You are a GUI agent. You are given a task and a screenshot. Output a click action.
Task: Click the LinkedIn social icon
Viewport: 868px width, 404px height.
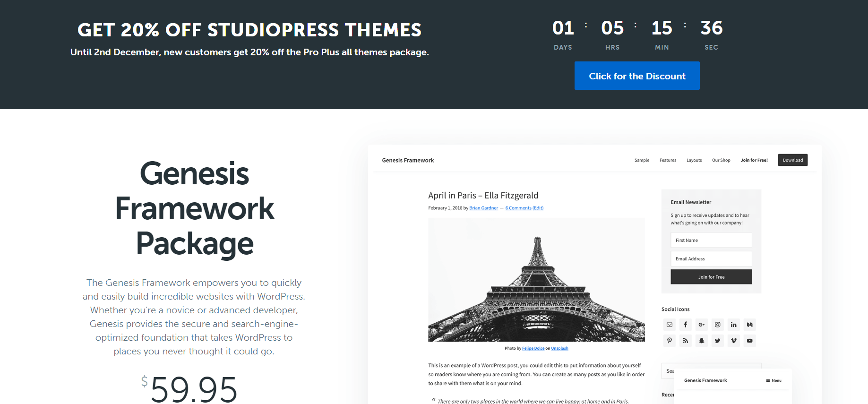(734, 325)
